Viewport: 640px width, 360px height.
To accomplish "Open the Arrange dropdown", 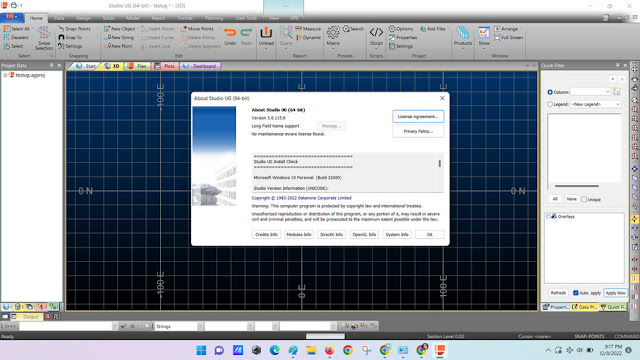I will 520,29.
